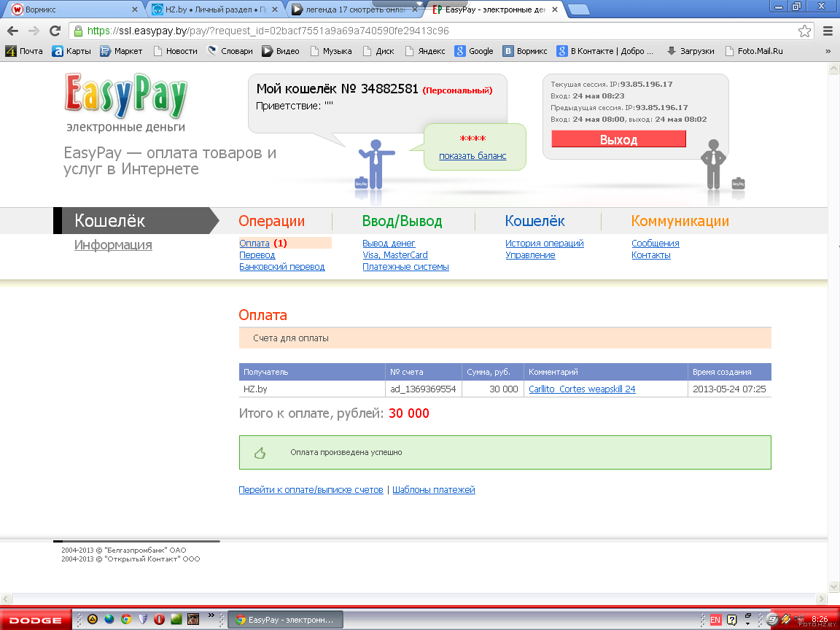Click the Winamp lightning tray icon
The height and width of the screenshot is (630, 840).
coord(786,619)
